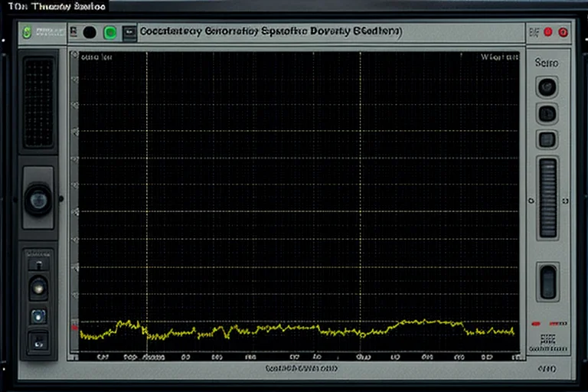Click the large knob on the left panel
Image resolution: width=588 pixels, height=392 pixels.
[x=38, y=200]
